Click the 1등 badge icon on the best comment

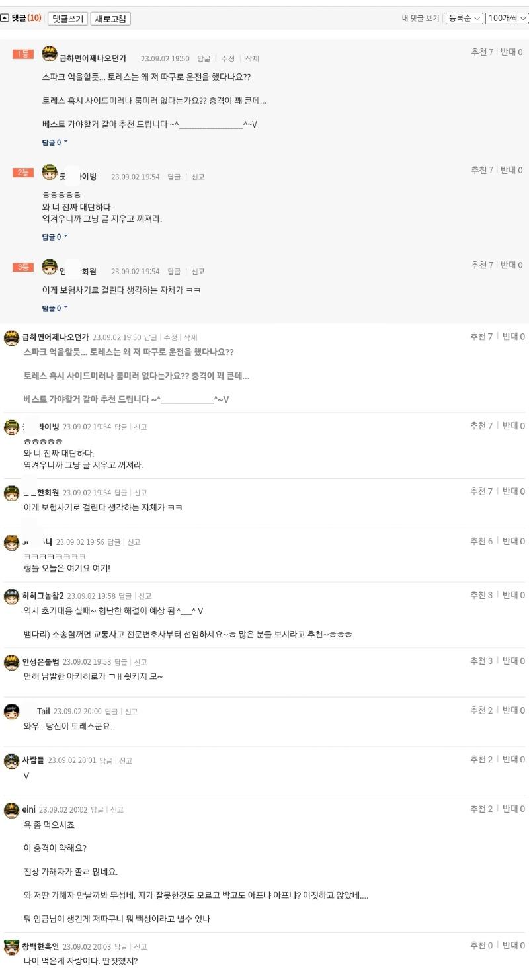[23, 54]
